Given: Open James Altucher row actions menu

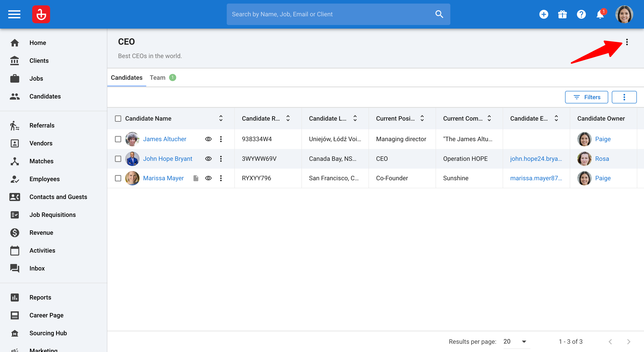Looking at the screenshot, I should [x=221, y=139].
